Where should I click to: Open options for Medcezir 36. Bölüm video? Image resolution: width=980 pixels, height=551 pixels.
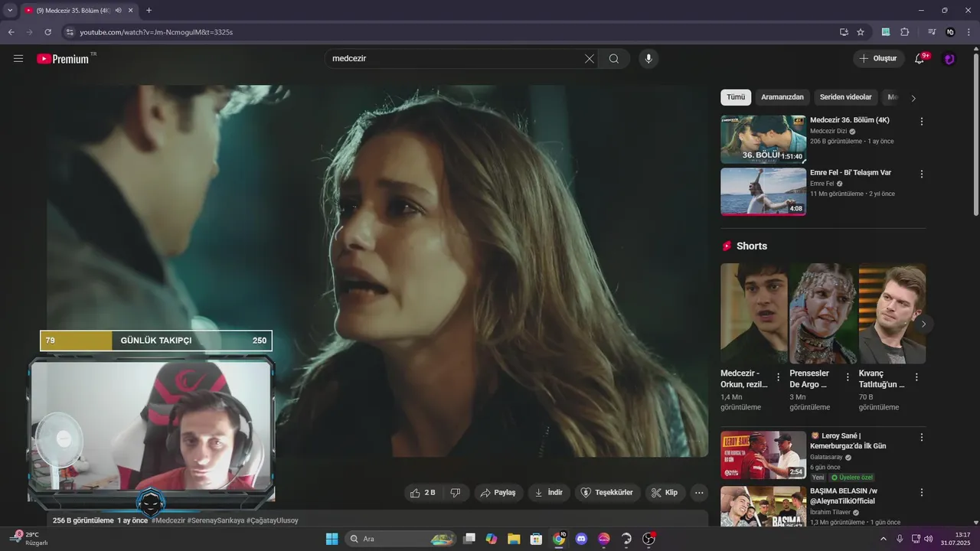coord(922,122)
